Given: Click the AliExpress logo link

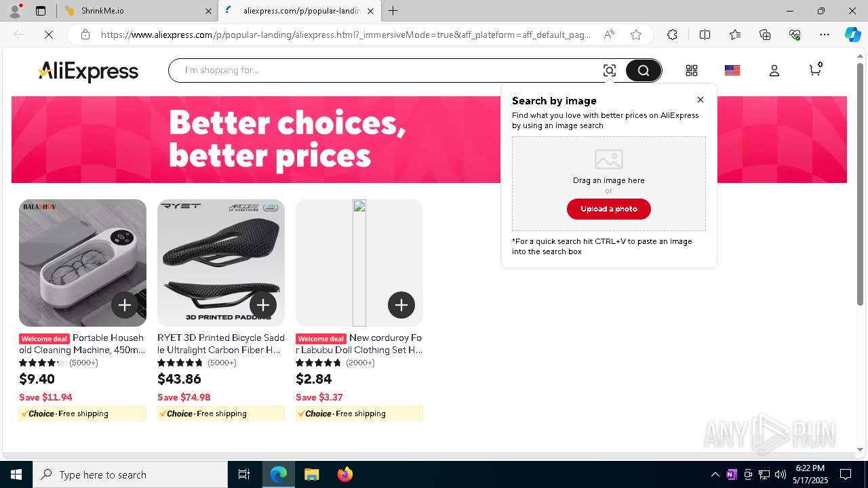Looking at the screenshot, I should (88, 71).
